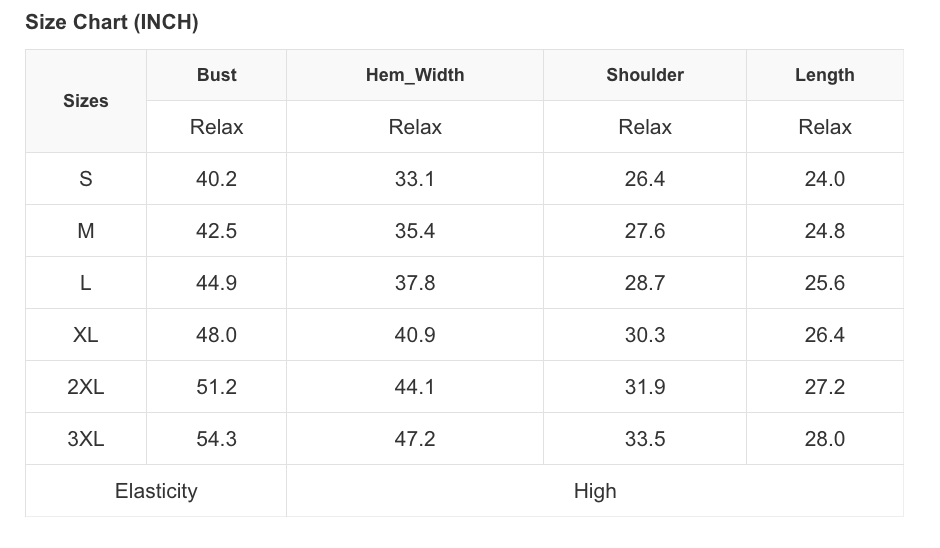Select the XL size row label
Viewport: 940px width, 548px height.
pyautogui.click(x=86, y=335)
